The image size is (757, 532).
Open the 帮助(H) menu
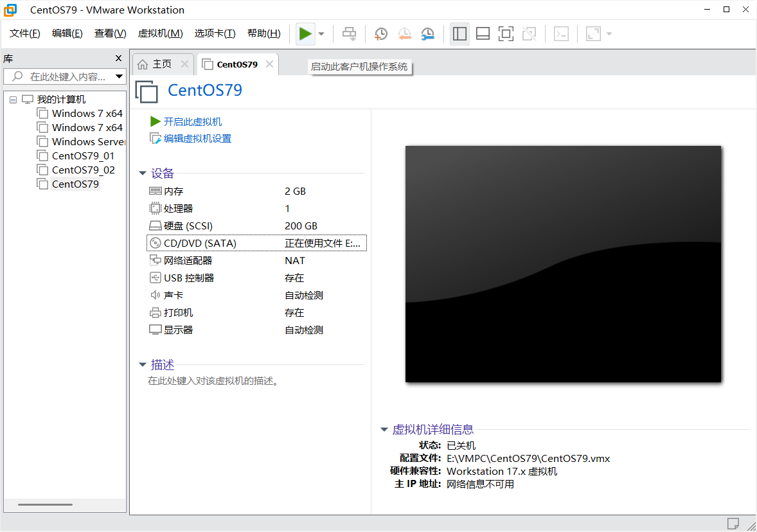click(x=263, y=33)
